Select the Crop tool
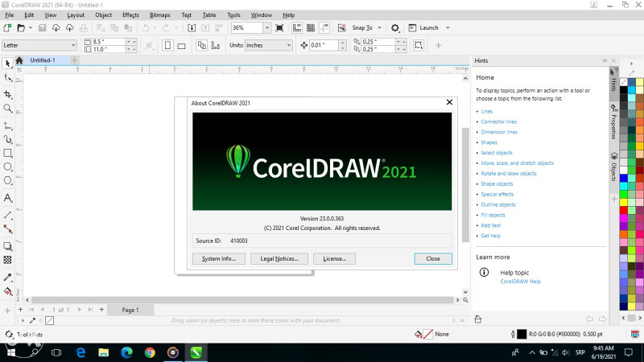This screenshot has height=362, width=644. [7, 94]
